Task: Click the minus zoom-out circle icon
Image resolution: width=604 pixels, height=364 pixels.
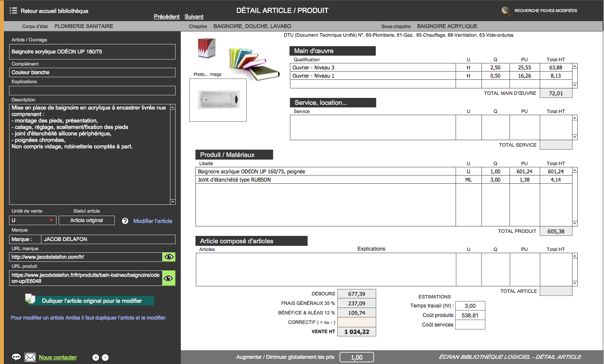Action: click(x=105, y=358)
